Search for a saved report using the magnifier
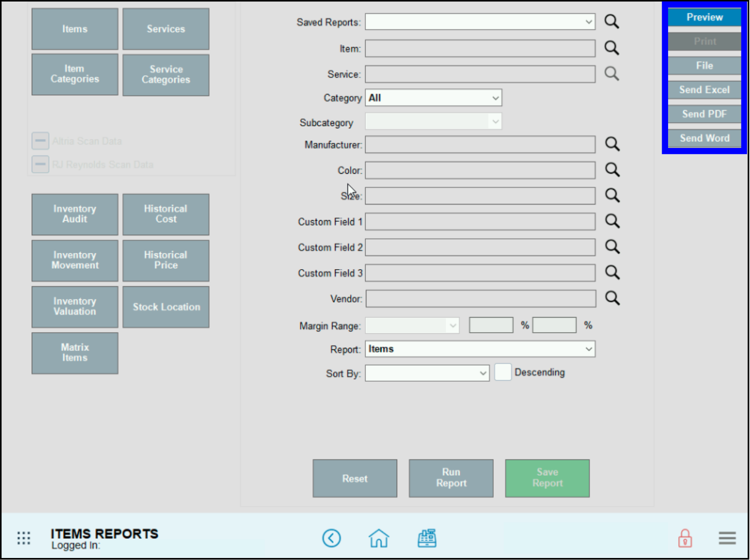Image resolution: width=750 pixels, height=560 pixels. point(612,22)
